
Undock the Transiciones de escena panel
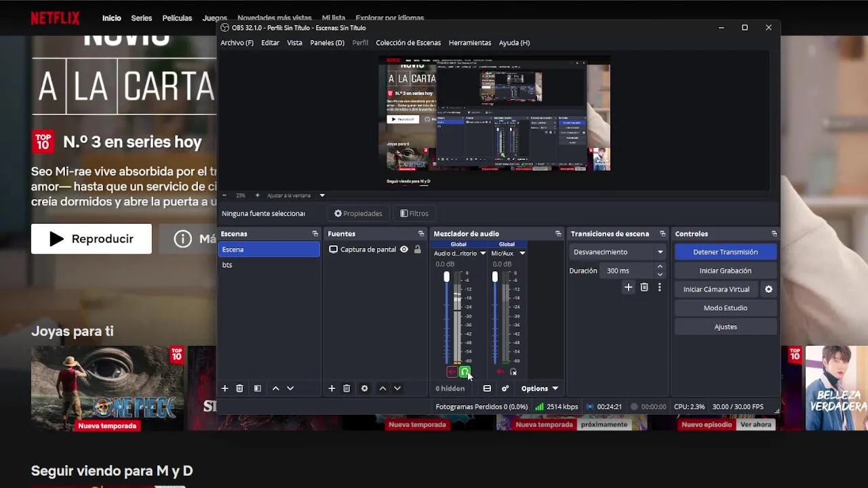click(663, 234)
